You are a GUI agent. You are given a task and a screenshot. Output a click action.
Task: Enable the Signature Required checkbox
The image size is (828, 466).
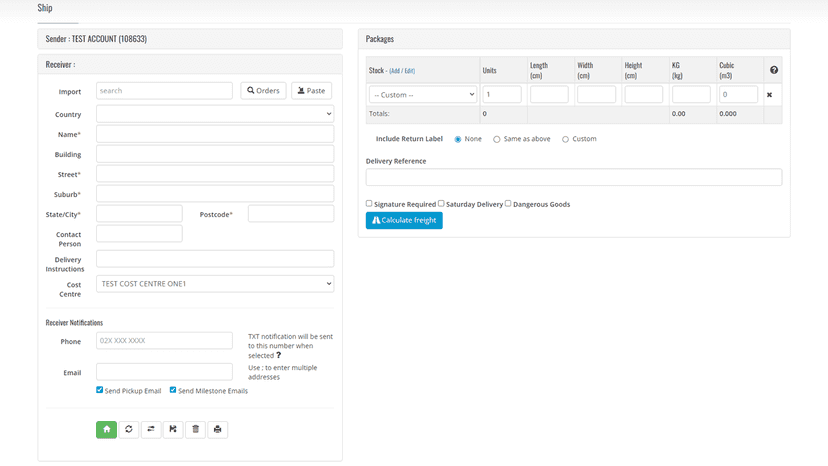369,203
